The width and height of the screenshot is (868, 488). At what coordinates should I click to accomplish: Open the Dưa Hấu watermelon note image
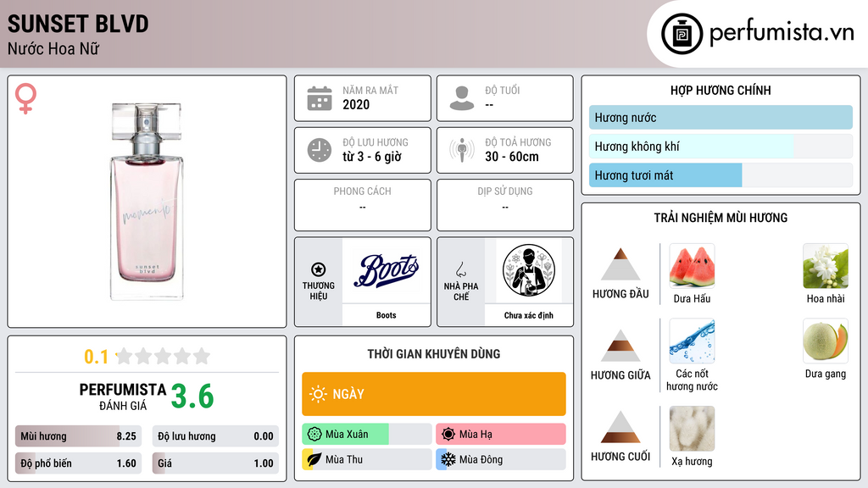[692, 266]
